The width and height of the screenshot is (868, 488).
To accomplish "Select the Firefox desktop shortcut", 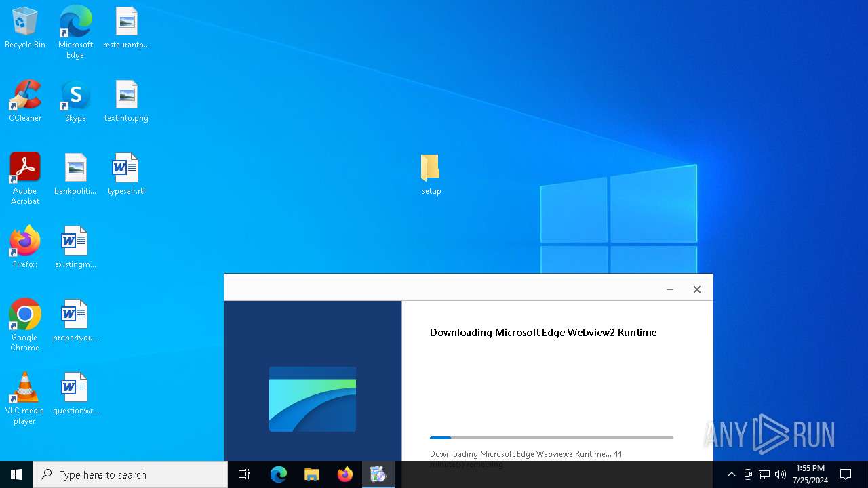I will click(x=25, y=248).
